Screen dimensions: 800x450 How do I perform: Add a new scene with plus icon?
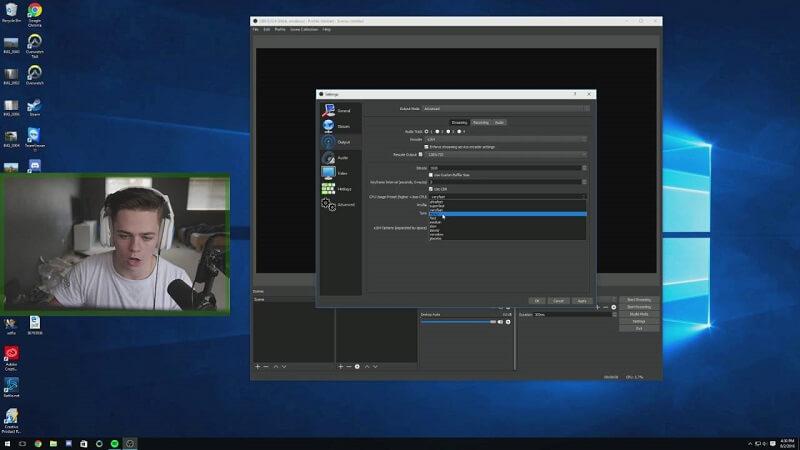258,366
